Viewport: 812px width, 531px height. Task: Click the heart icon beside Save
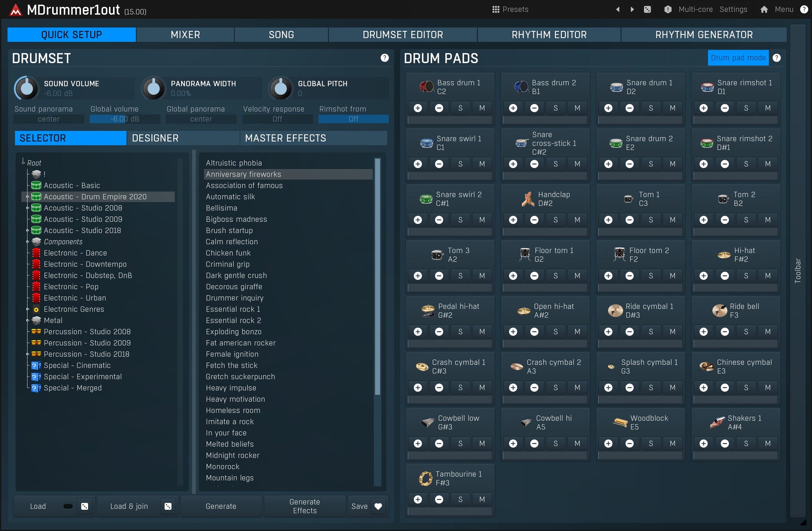(x=378, y=506)
